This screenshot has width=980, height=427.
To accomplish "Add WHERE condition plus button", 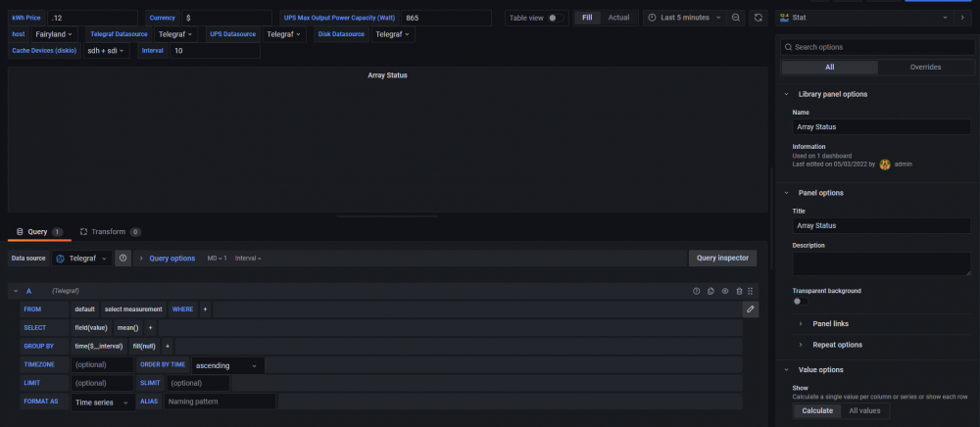I will coord(205,309).
